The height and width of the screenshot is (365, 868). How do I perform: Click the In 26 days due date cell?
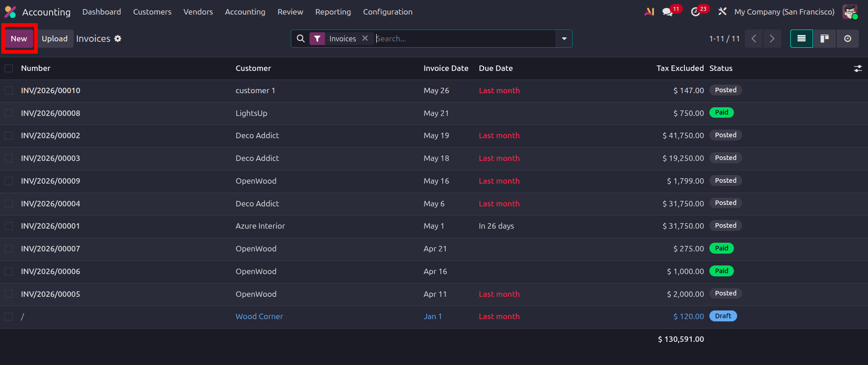tap(496, 226)
